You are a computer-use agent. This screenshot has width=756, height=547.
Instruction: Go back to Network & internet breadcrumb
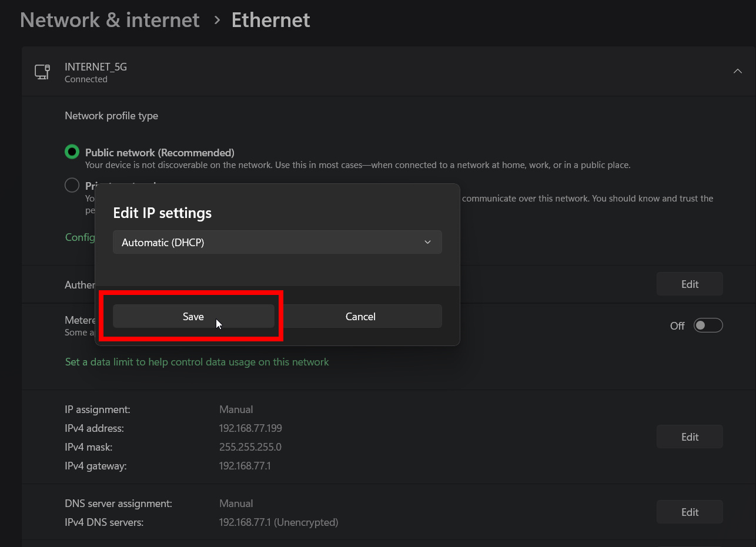click(x=110, y=20)
